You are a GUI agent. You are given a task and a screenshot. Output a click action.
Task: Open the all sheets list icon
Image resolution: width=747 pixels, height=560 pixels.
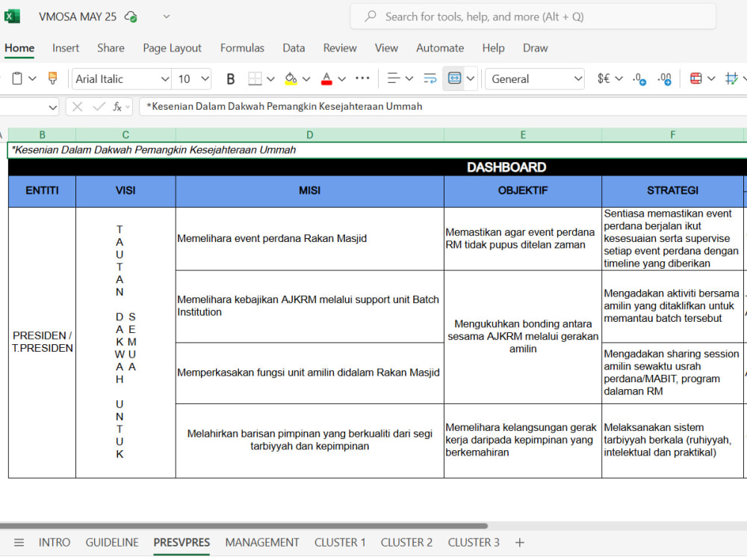(19, 542)
